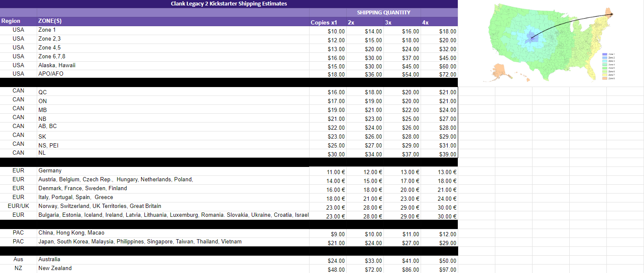644x273 pixels.
Task: Select the SK province cell
Action: (173, 136)
